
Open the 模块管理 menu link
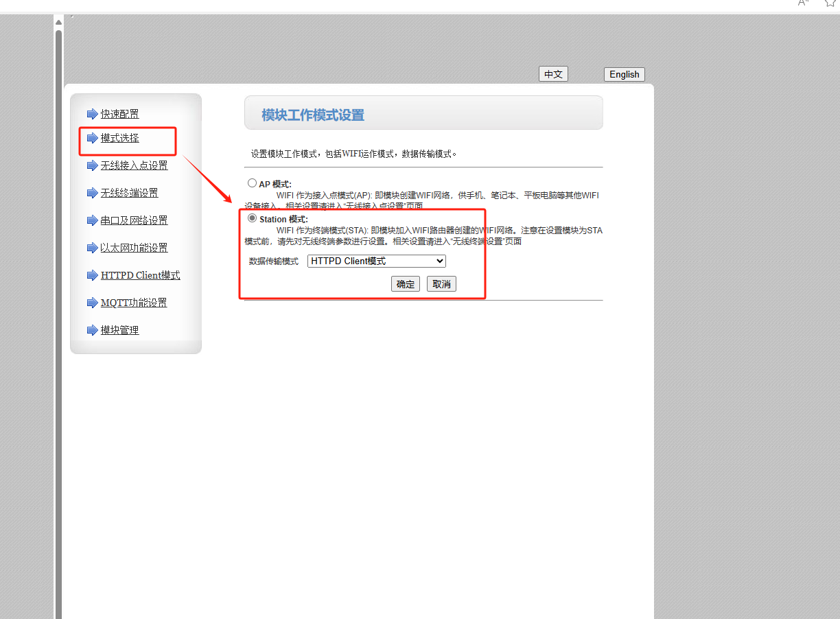[119, 330]
